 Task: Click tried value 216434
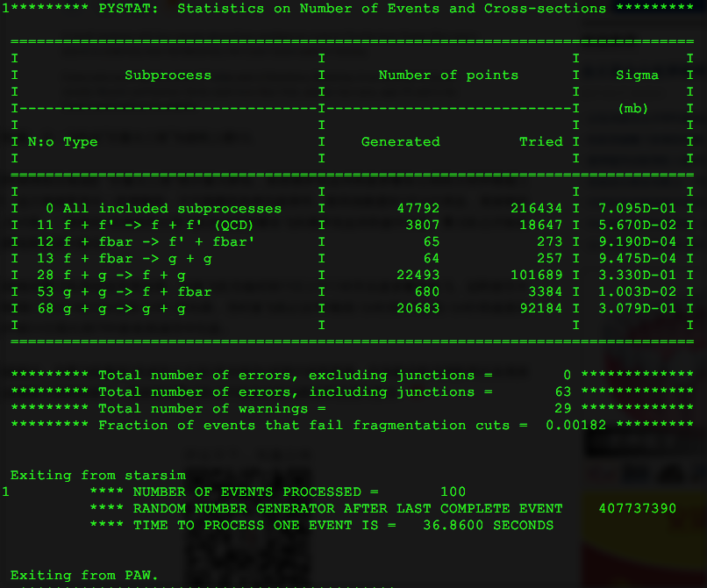(536, 209)
